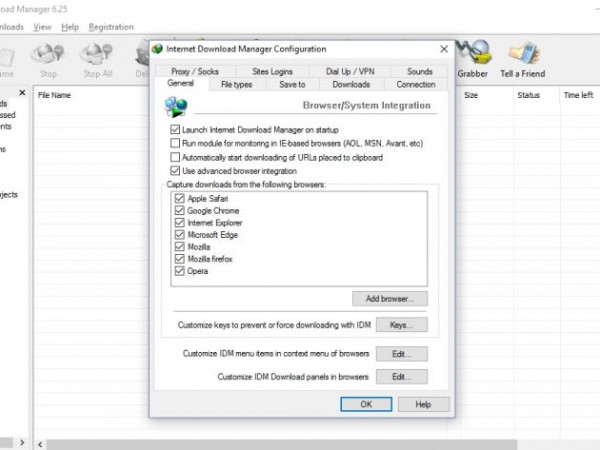This screenshot has height=450, width=600.
Task: Open the View menu
Action: (x=42, y=27)
